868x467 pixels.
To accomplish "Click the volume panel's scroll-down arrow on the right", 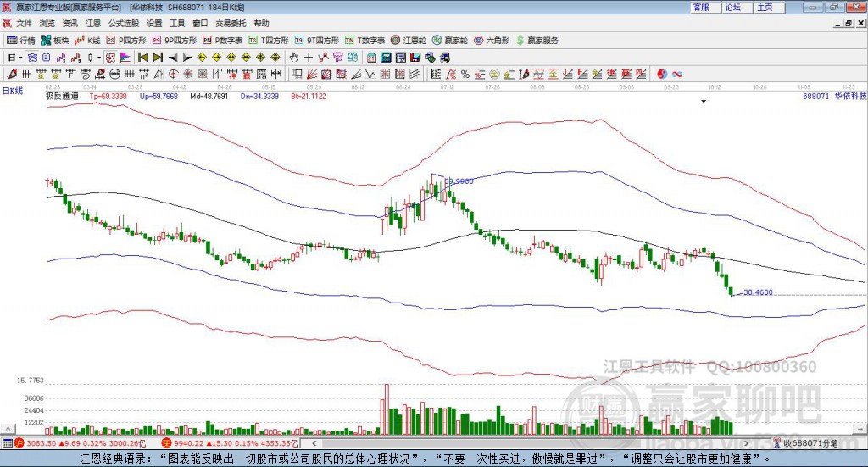I will click(x=862, y=429).
